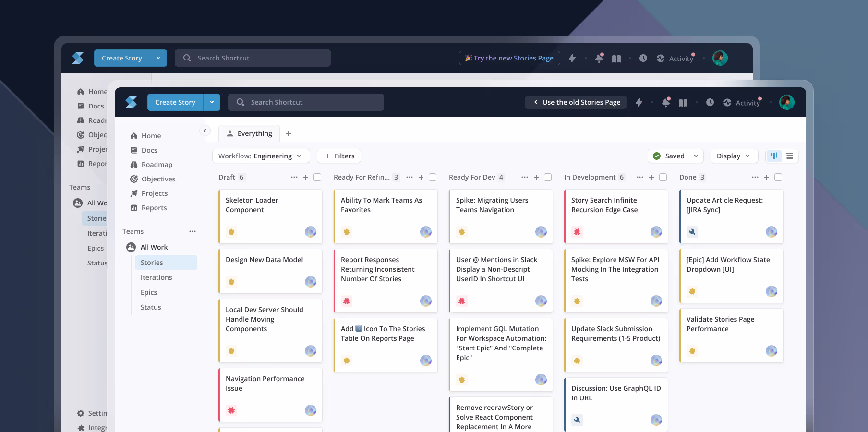The width and height of the screenshot is (868, 432).
Task: Select all stories in Draft column checkbox
Action: click(x=317, y=177)
